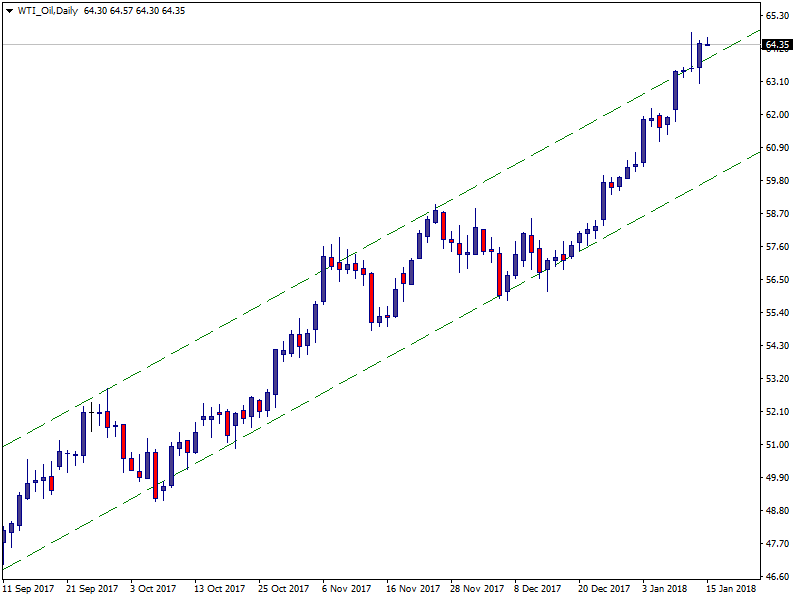
Task: Click the 60.90 price scale label
Action: pos(777,148)
